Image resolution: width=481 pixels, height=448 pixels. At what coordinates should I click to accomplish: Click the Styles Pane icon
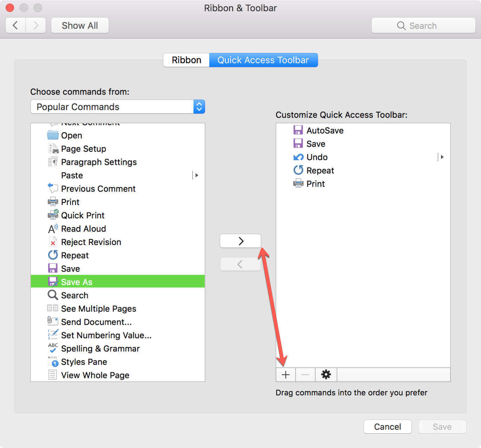[x=53, y=361]
